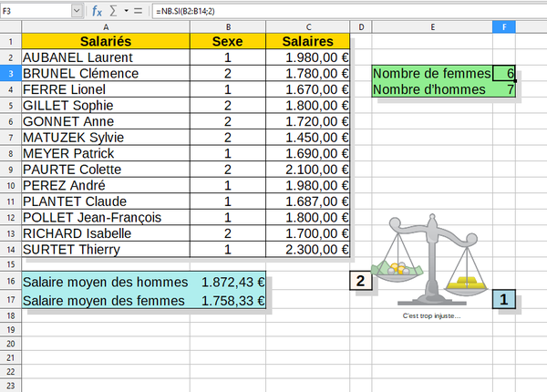Select cell PEREZ André
This screenshot has height=392, width=547.
(106, 186)
